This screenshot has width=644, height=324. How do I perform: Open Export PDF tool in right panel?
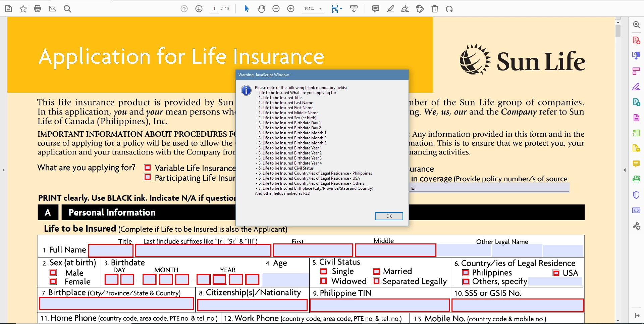[636, 102]
